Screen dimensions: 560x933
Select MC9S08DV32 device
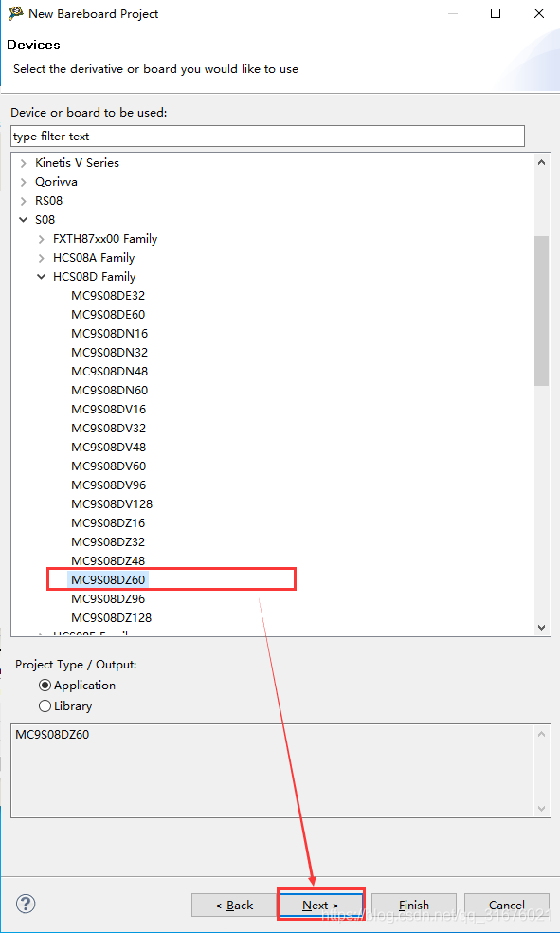click(x=108, y=429)
